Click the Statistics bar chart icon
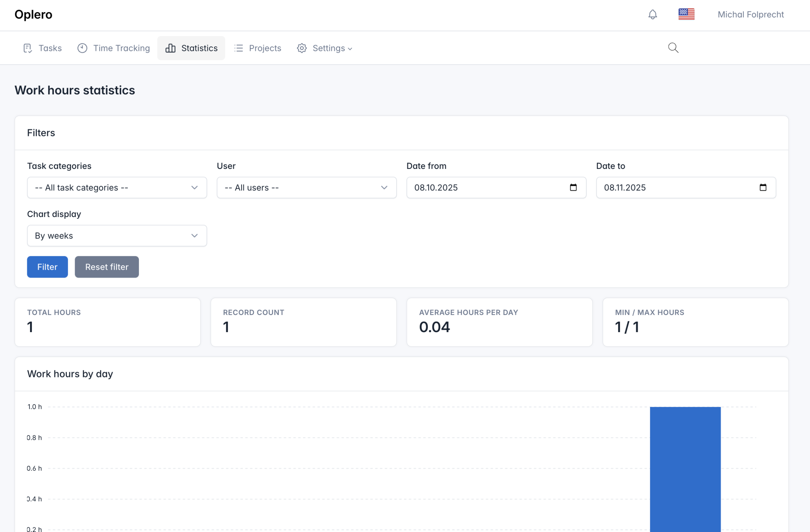The image size is (810, 532). pos(171,48)
